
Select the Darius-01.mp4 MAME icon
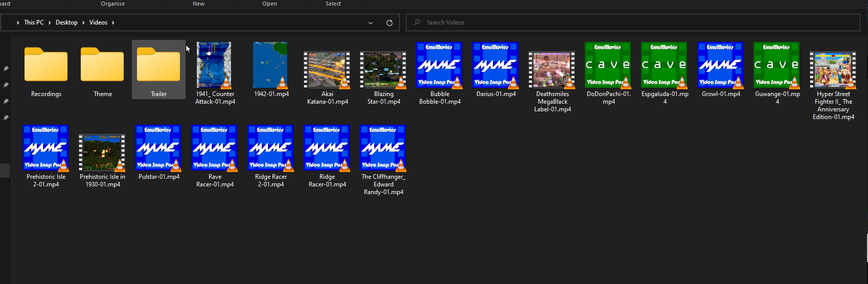(x=496, y=65)
